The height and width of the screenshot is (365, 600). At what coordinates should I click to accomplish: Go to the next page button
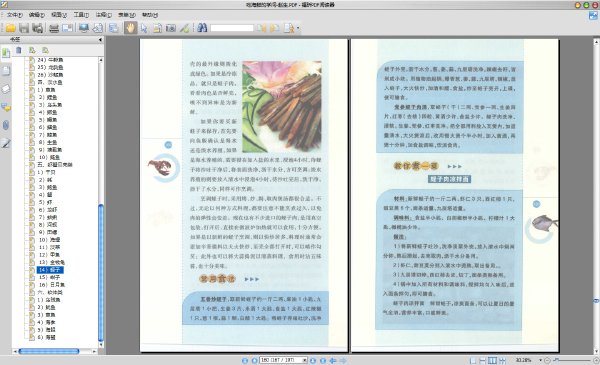click(313, 360)
